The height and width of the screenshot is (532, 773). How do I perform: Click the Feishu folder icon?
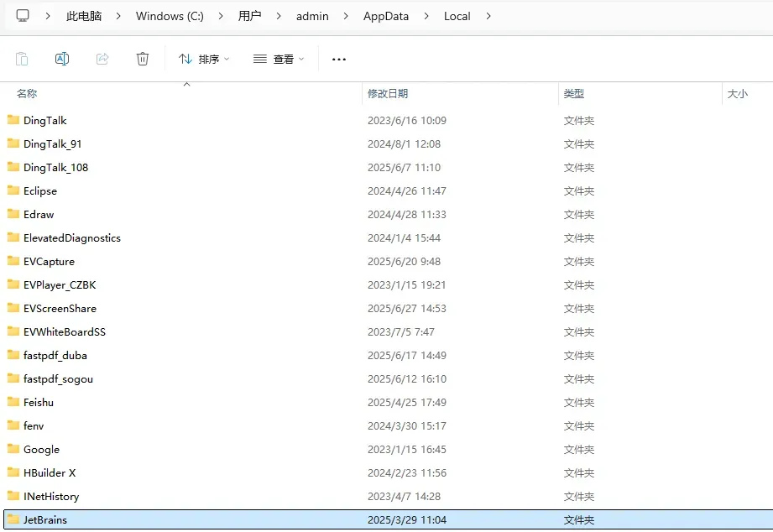tap(13, 402)
